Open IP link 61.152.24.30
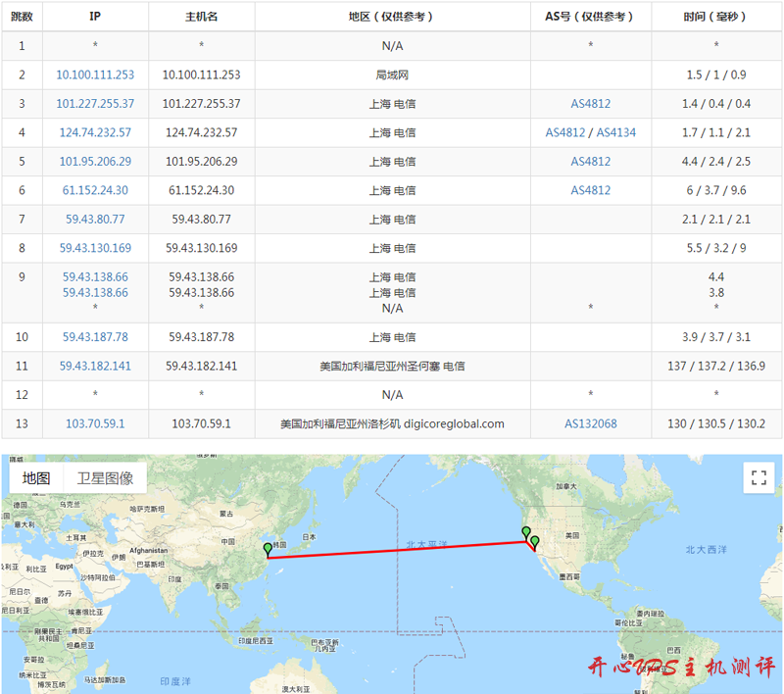This screenshot has width=784, height=694. click(x=95, y=190)
